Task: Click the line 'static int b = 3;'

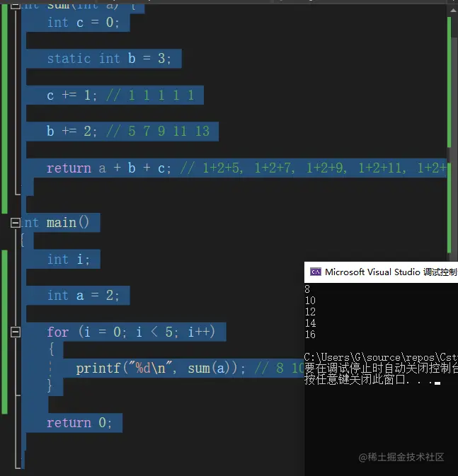Action: (x=109, y=59)
